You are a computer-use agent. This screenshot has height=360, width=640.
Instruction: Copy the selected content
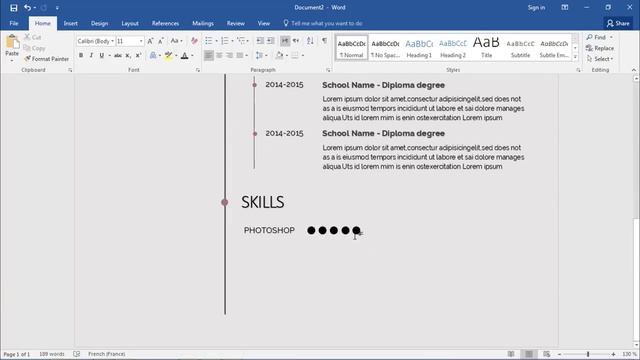click(x=35, y=48)
